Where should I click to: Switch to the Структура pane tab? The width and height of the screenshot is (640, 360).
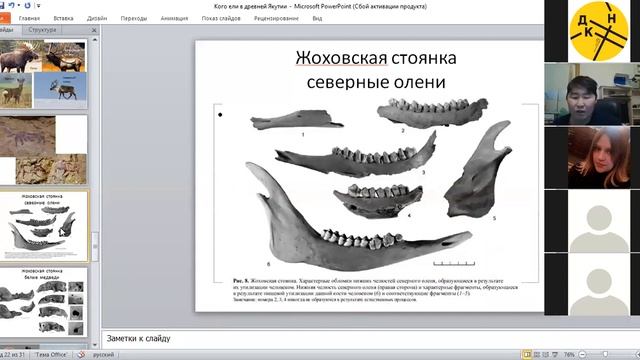42,30
